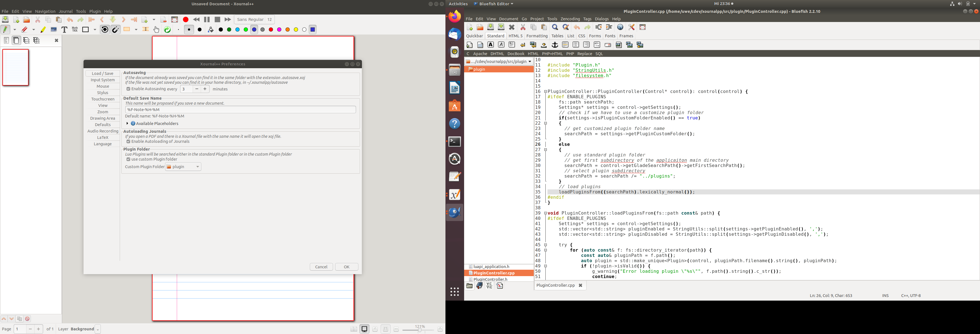The width and height of the screenshot is (980, 334).
Task: Open Terminal from the Ubuntu dock
Action: point(455,141)
